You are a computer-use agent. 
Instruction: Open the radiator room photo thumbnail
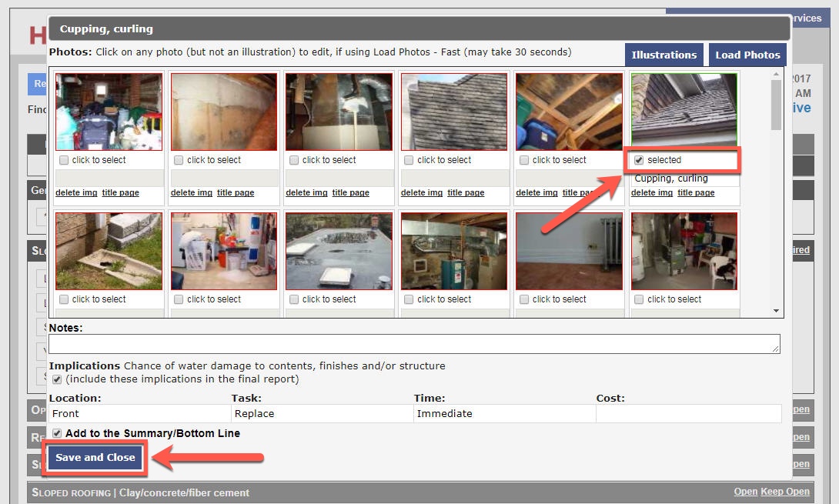pos(570,251)
